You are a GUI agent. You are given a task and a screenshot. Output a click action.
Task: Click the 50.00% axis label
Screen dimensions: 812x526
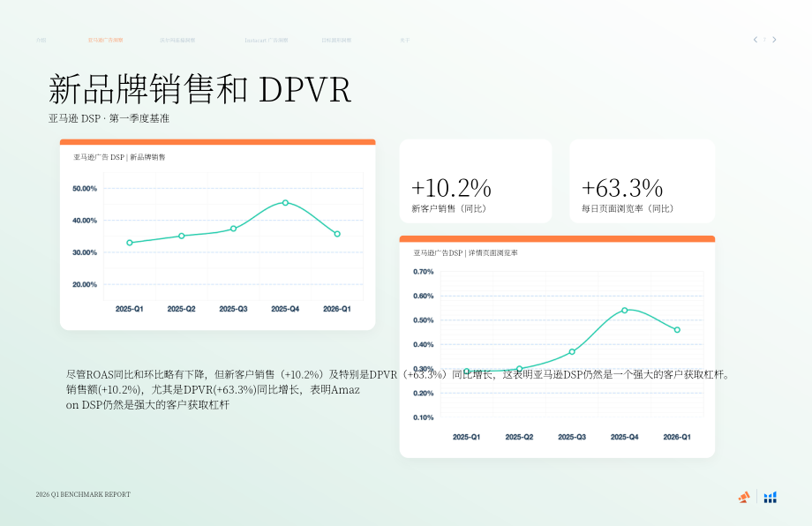85,189
